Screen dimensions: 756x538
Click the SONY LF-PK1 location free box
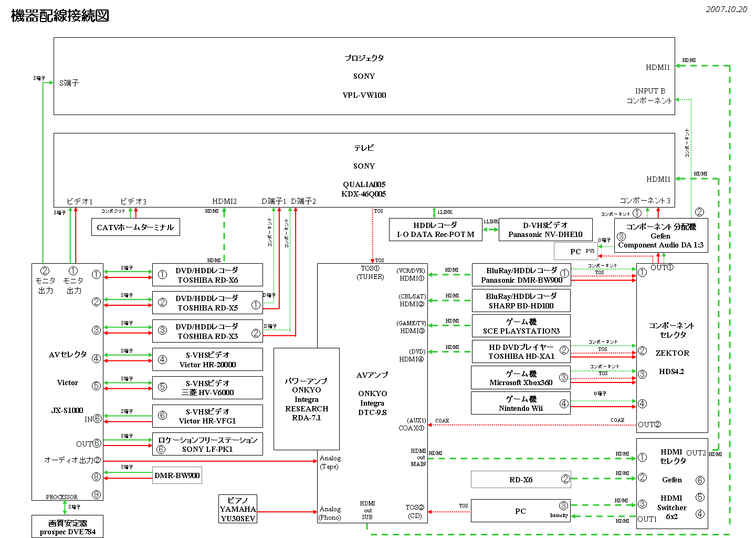pos(207,444)
